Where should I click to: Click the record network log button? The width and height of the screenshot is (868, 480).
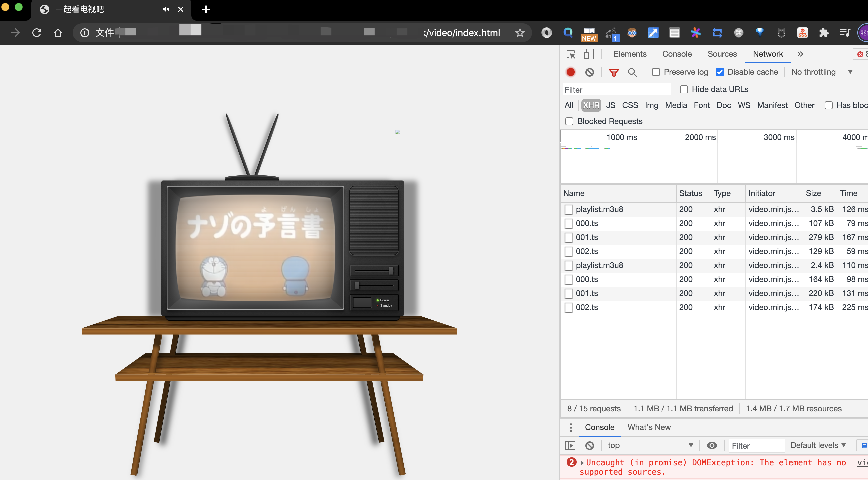(570, 72)
